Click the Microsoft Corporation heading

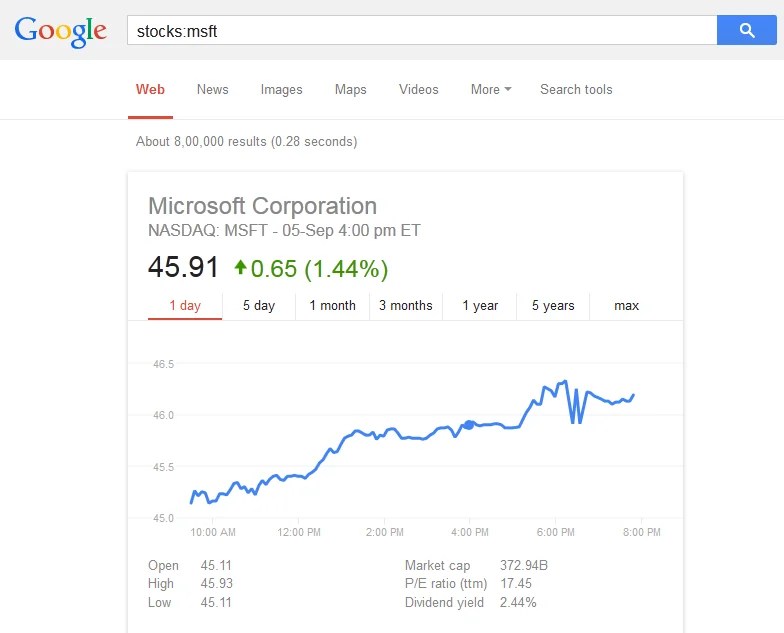click(262, 206)
